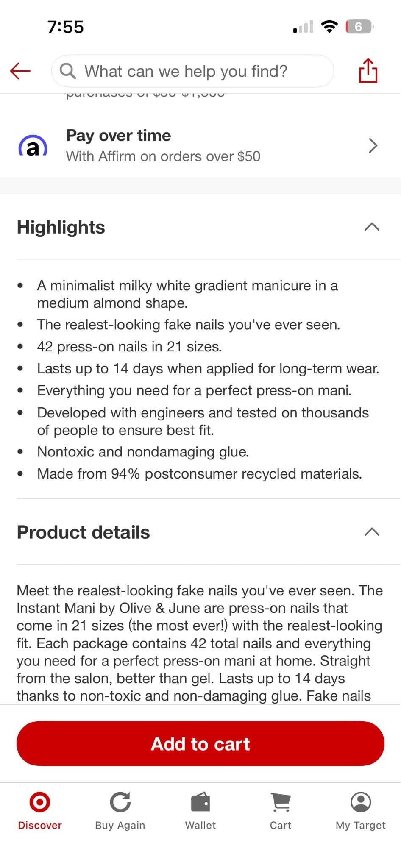Tap the Highlights section heading
The height and width of the screenshot is (868, 401).
tap(61, 227)
